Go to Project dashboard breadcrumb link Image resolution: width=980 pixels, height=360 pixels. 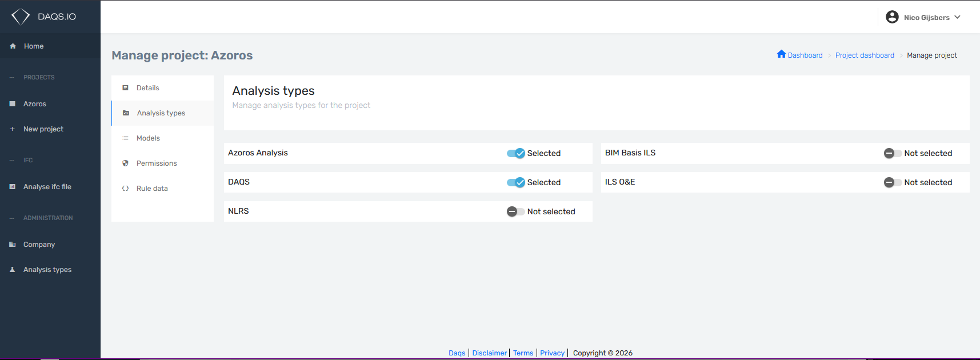(865, 55)
